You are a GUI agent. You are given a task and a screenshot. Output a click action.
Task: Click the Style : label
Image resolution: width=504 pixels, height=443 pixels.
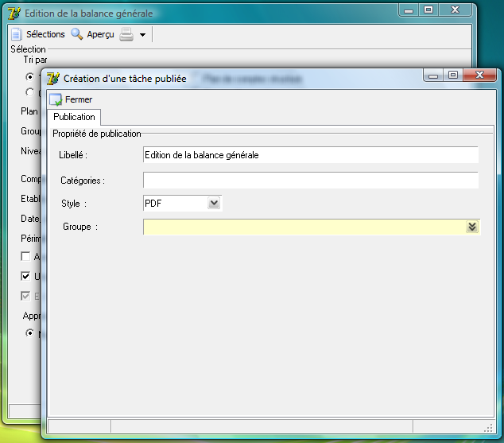tap(74, 204)
